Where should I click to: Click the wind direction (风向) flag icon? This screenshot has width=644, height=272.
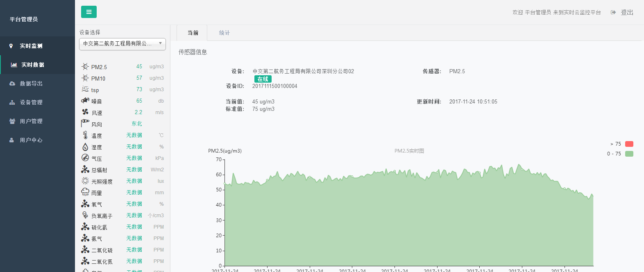click(85, 123)
